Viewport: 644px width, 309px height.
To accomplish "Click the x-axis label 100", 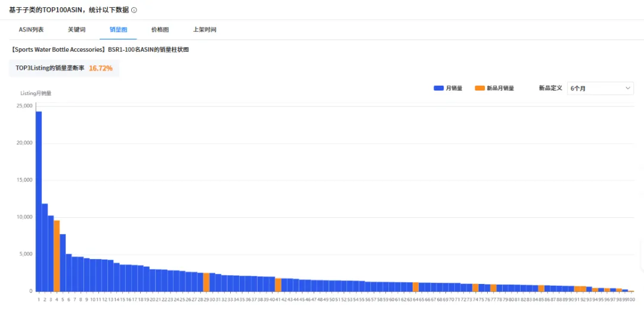I will 631,299.
